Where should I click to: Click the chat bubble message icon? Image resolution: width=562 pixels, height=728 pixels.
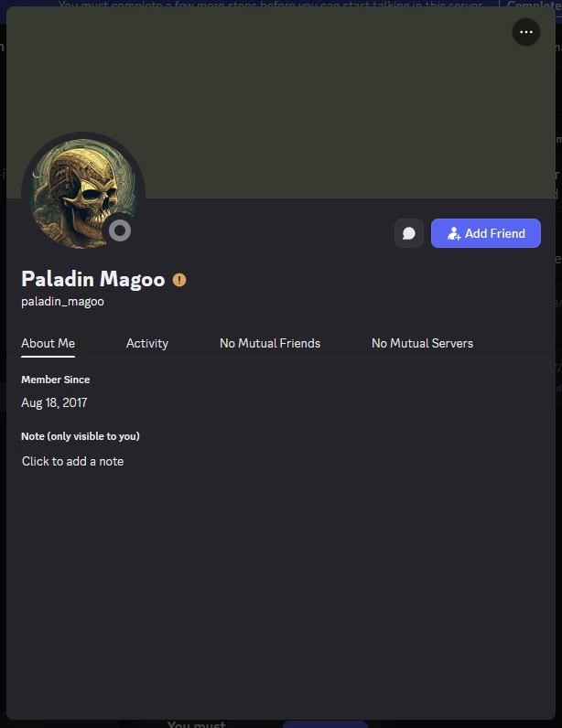pos(408,233)
